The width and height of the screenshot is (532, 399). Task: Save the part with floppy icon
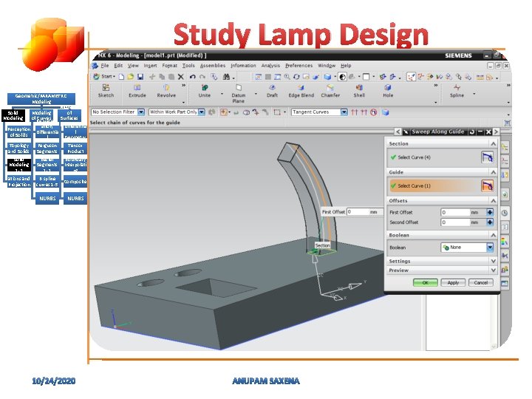(140, 77)
